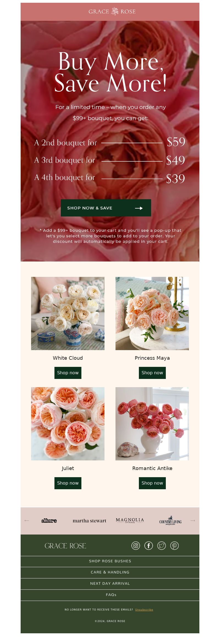220x644 pixels.
Task: Click Shop now under Juliet
Action: (68, 483)
